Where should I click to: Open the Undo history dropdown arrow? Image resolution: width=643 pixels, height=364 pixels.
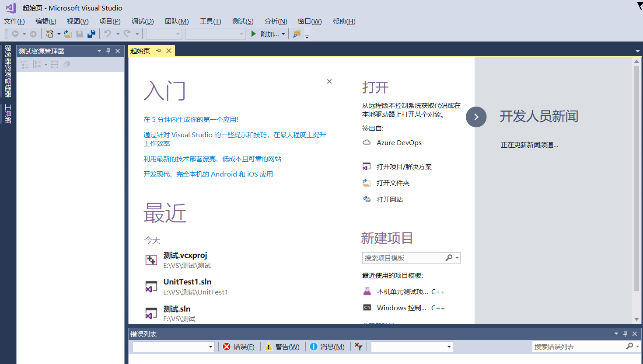point(117,34)
